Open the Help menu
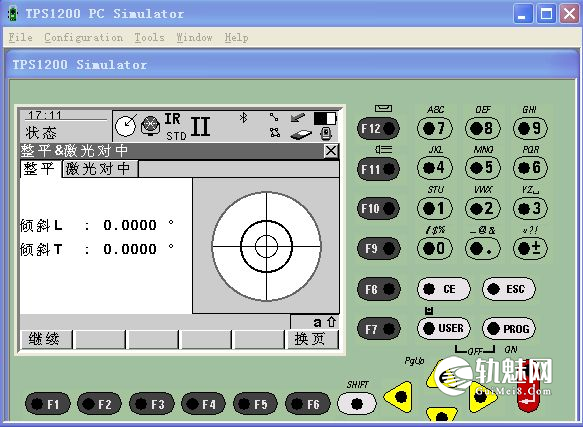 pyautogui.click(x=236, y=38)
